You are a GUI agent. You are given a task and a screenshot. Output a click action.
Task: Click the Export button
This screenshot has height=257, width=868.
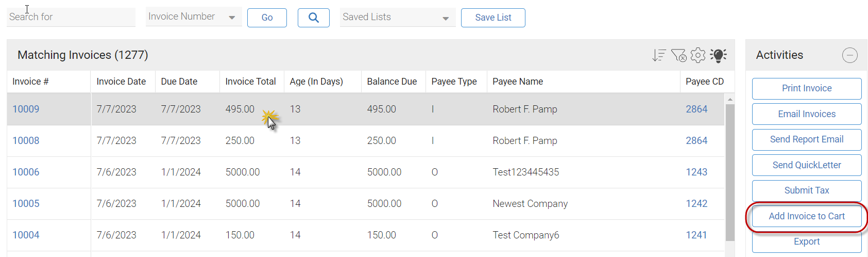click(x=807, y=242)
